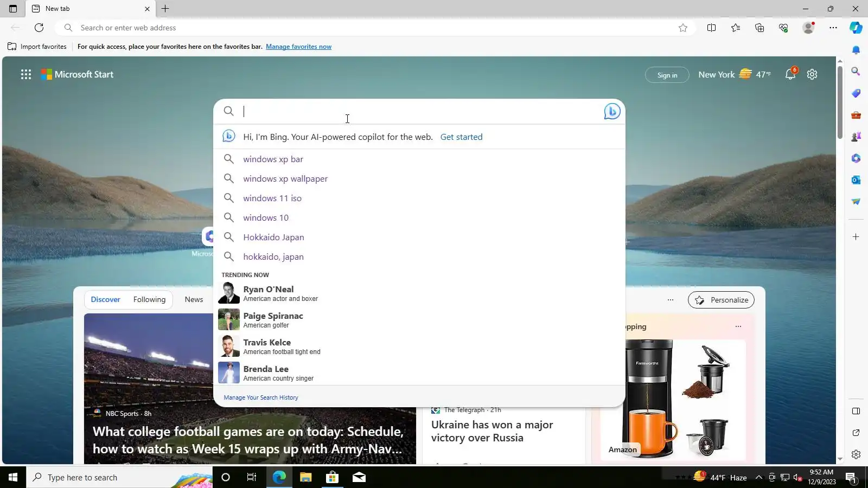Open Manage Your Search History
Screen dimensions: 868x488
tap(261, 397)
